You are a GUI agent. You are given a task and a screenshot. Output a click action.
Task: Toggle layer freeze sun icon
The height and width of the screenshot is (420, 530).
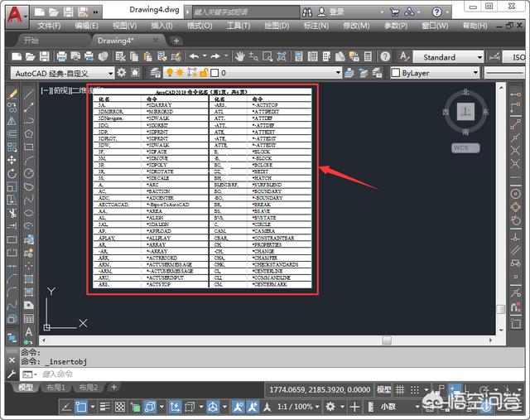point(181,72)
